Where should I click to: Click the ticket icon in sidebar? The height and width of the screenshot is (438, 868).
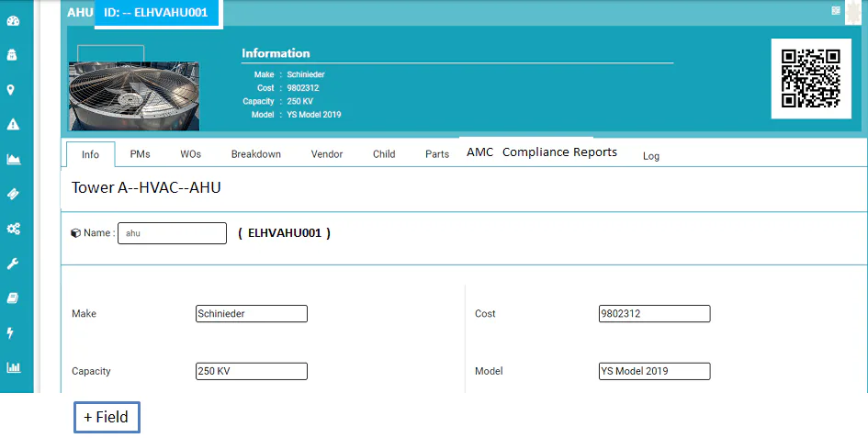click(x=13, y=194)
